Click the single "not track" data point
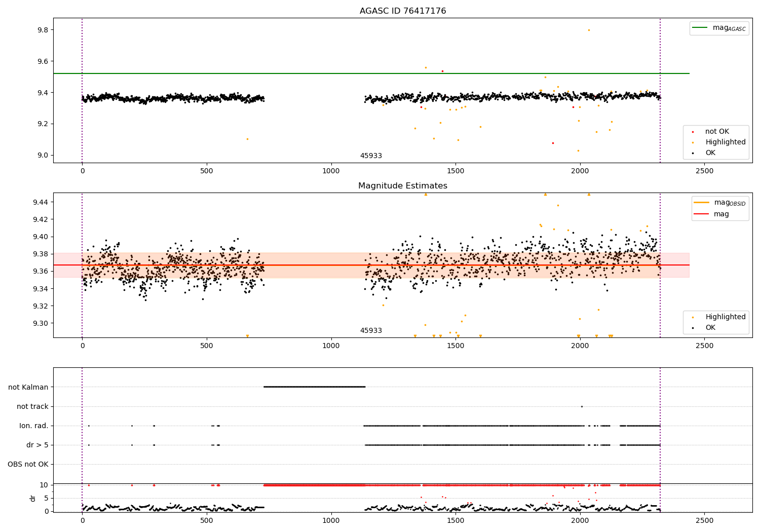The height and width of the screenshot is (532, 760). tap(582, 406)
